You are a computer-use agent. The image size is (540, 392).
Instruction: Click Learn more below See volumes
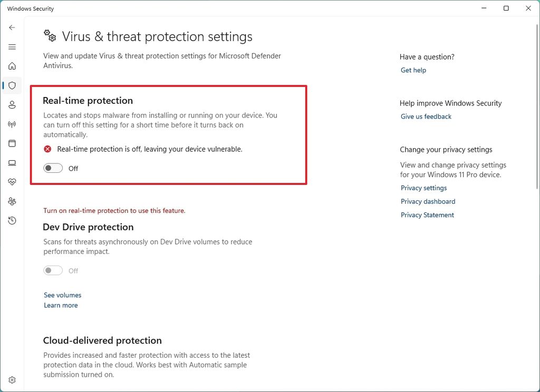click(61, 305)
